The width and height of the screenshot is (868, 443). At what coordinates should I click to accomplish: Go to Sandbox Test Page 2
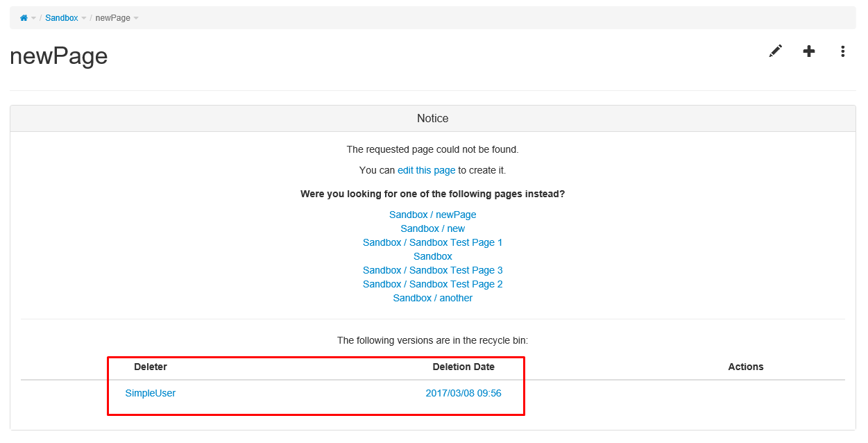click(433, 284)
